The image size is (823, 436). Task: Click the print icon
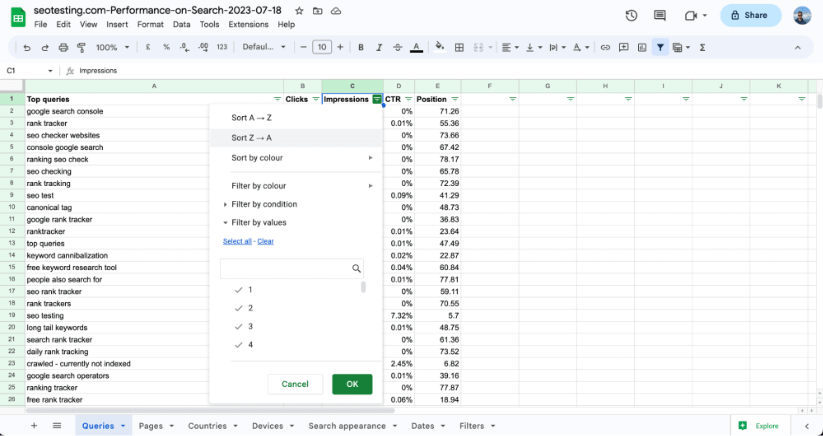(x=63, y=48)
